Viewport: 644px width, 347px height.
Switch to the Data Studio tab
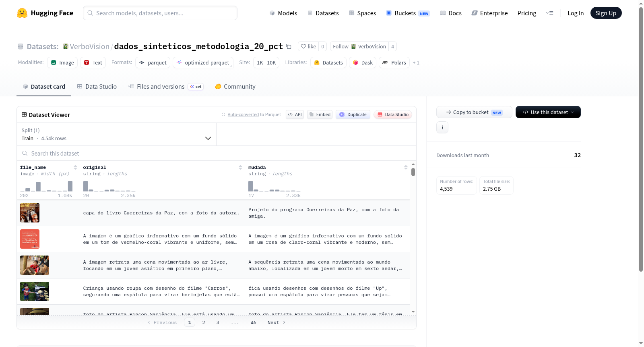click(x=97, y=87)
